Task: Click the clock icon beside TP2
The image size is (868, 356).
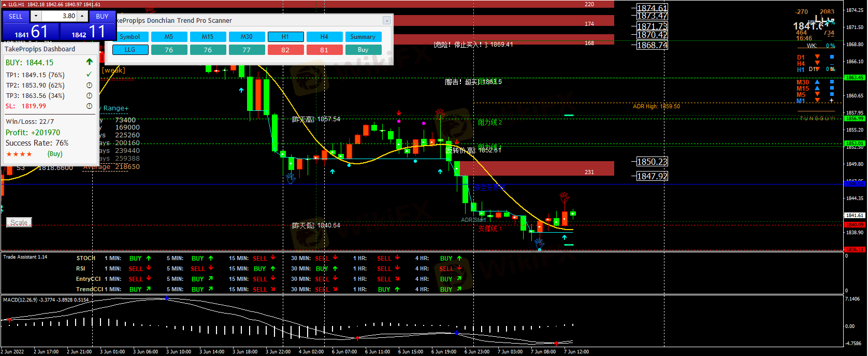Action: 89,85
